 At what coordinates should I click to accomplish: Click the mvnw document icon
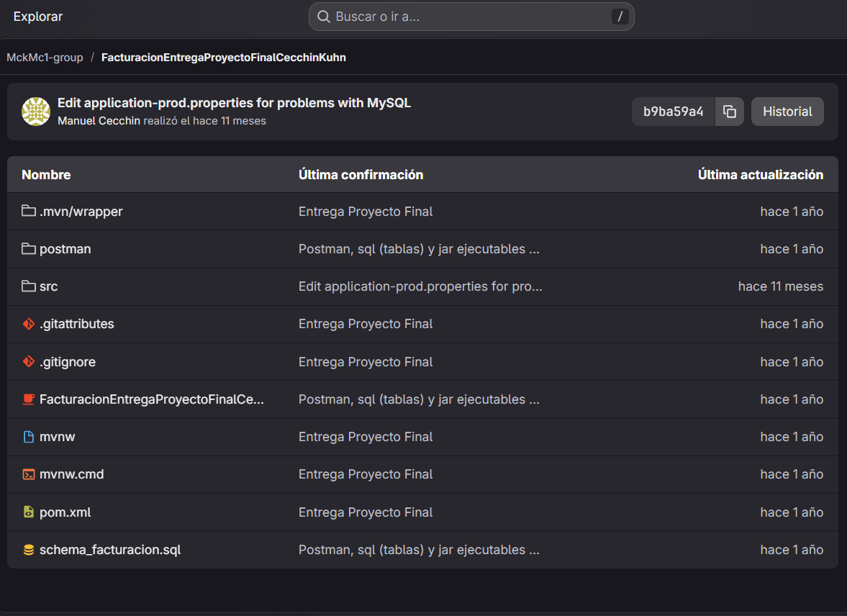coord(29,437)
